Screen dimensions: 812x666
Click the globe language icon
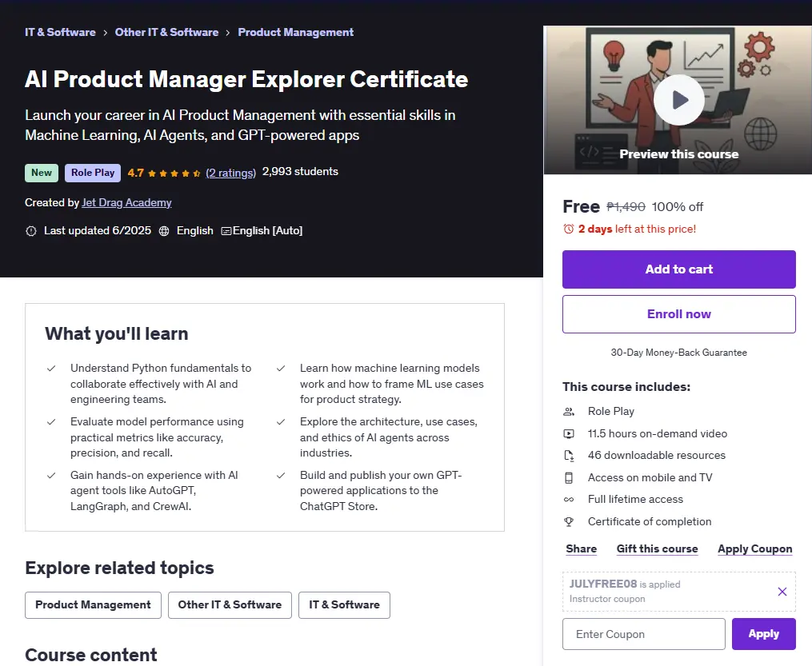[x=164, y=231]
